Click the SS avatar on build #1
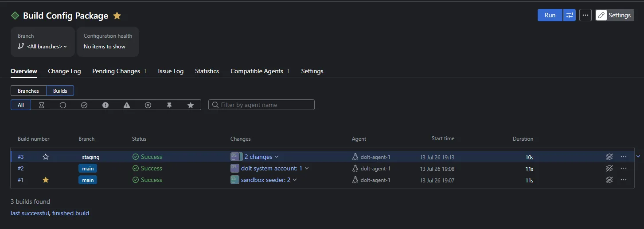The image size is (644, 229). [235, 180]
